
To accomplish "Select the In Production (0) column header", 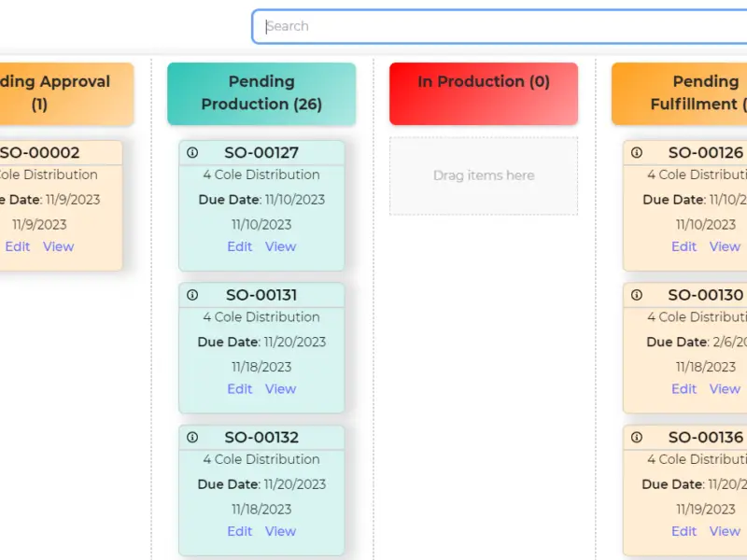I will 484,94.
